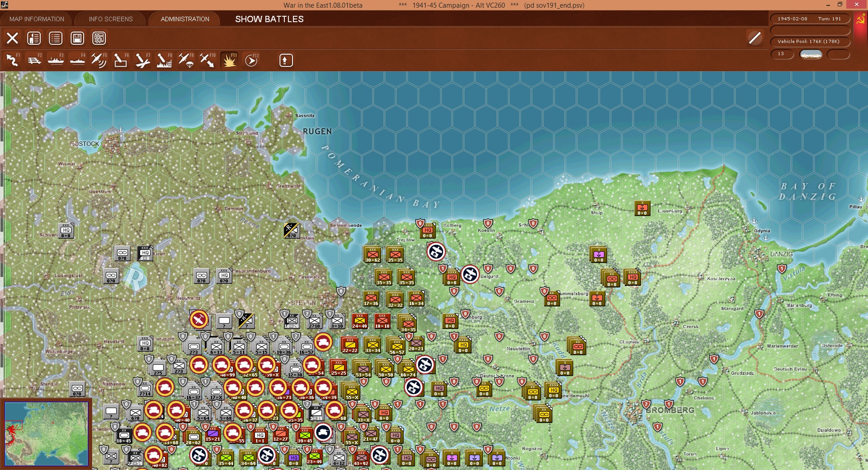The image size is (868, 470).
Task: Select the F7 bomb airfield mode icon
Action: (142, 60)
